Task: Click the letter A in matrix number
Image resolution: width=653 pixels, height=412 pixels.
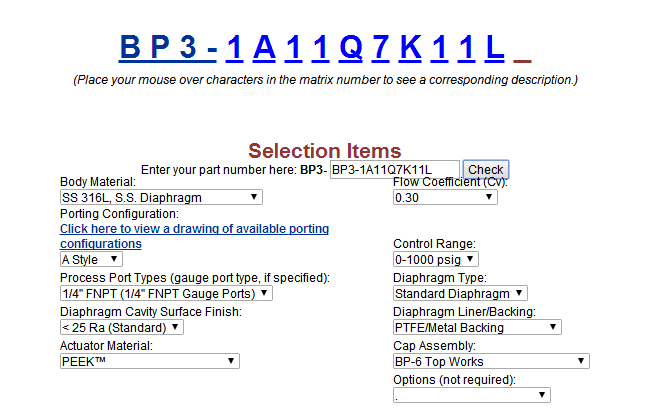Action: [x=264, y=47]
